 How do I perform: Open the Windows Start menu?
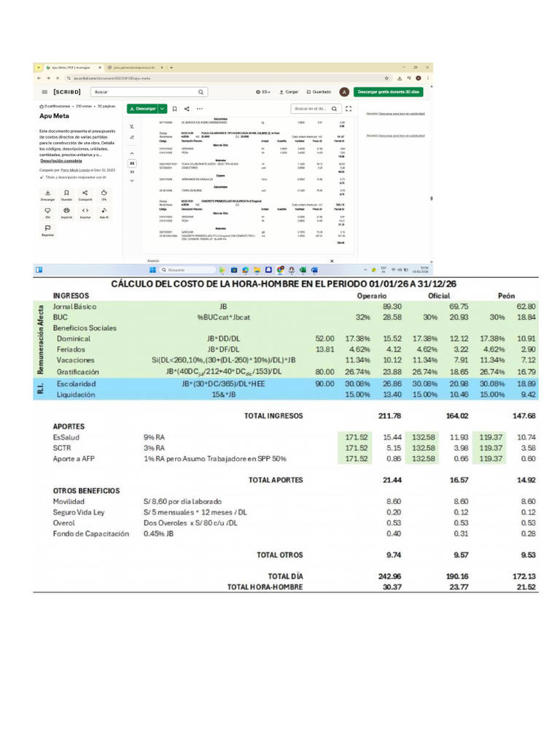(152, 270)
